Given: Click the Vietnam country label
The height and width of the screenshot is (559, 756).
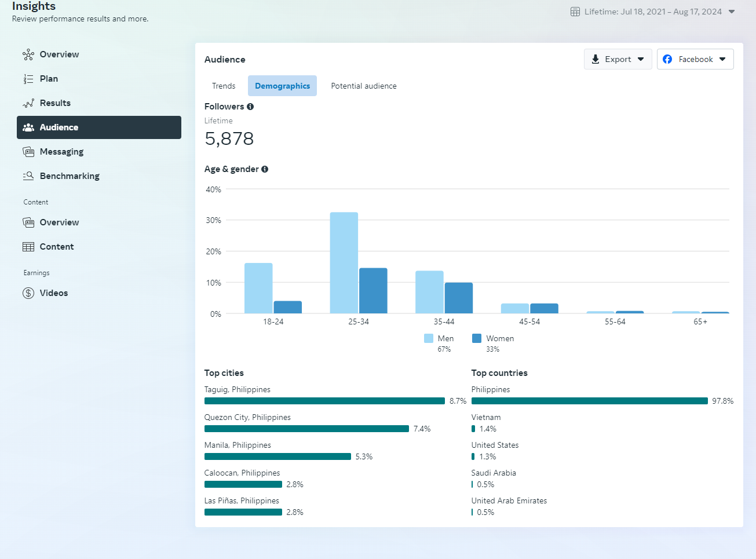Looking at the screenshot, I should click(x=486, y=417).
